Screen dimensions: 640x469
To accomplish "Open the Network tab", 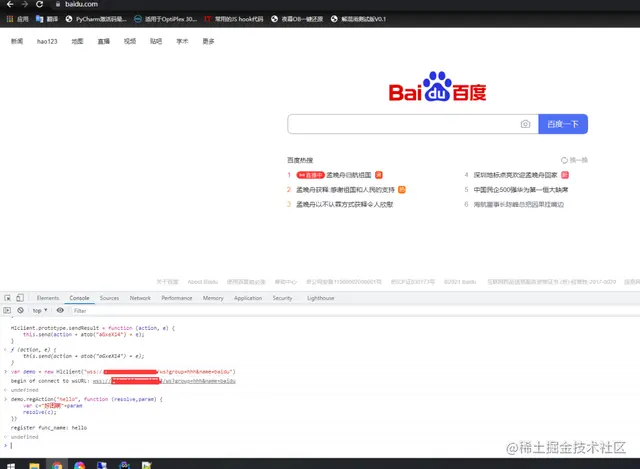I will (140, 298).
